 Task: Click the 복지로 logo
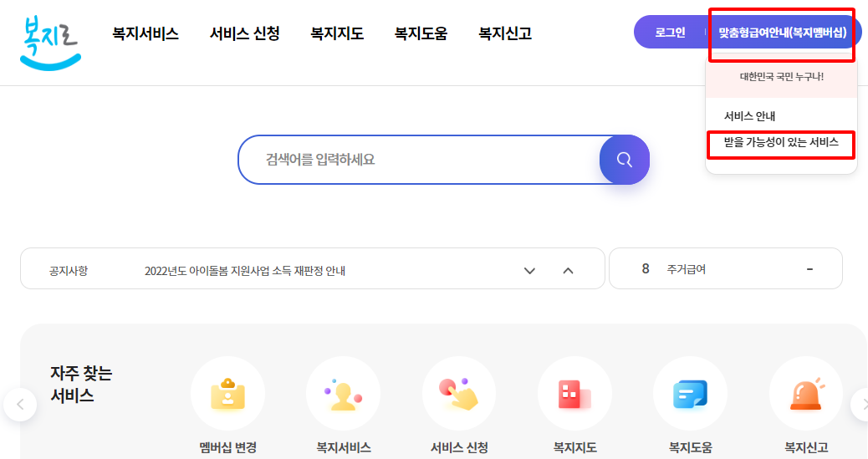[x=50, y=43]
